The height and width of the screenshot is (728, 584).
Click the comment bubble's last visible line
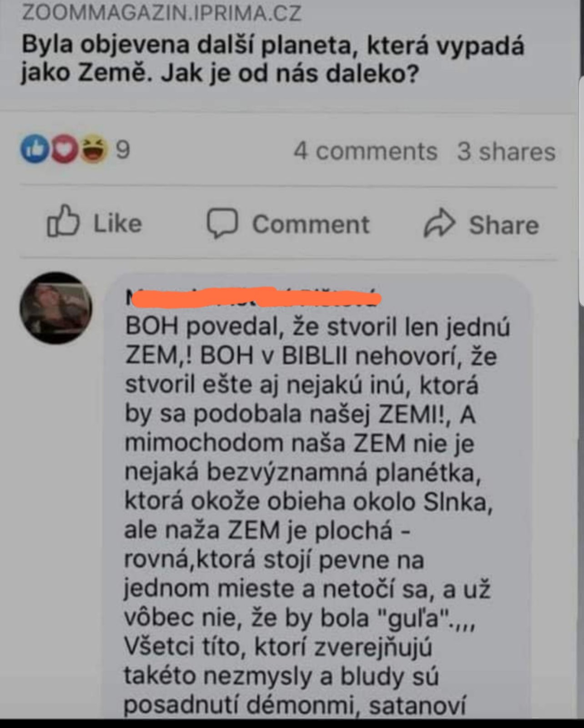[295, 705]
